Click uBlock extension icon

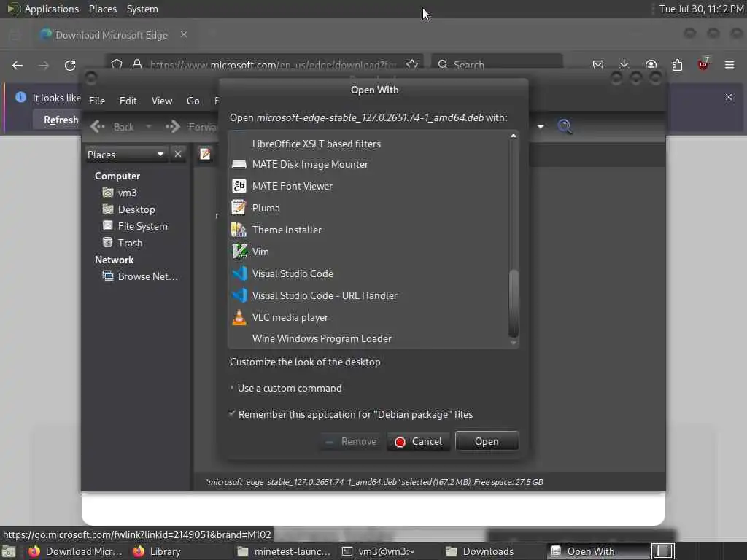(703, 64)
